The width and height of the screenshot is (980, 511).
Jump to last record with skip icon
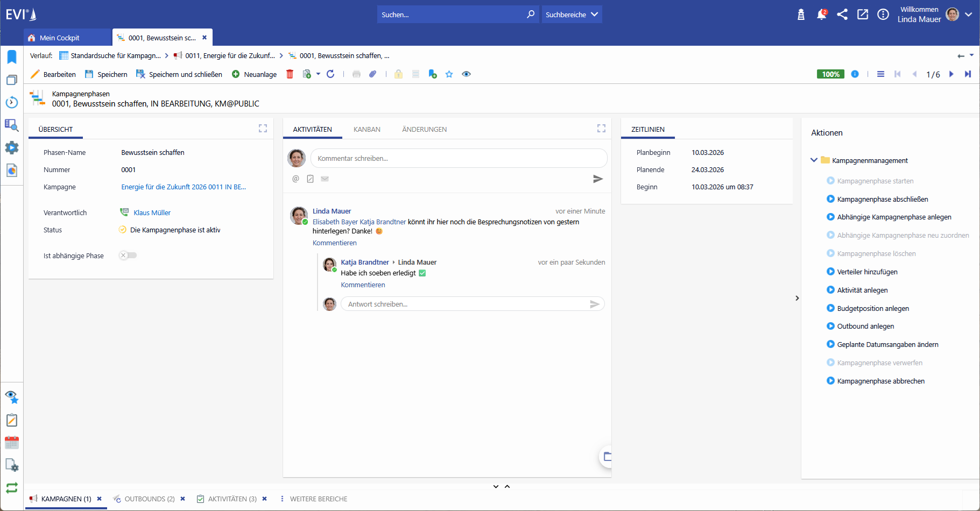pos(968,74)
